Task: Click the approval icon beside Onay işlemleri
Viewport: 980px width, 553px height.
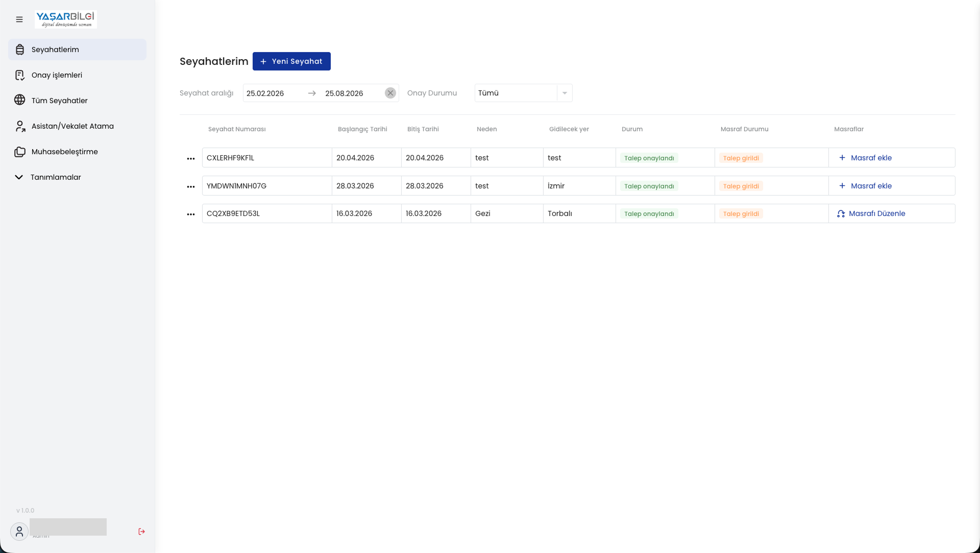Action: pos(20,75)
